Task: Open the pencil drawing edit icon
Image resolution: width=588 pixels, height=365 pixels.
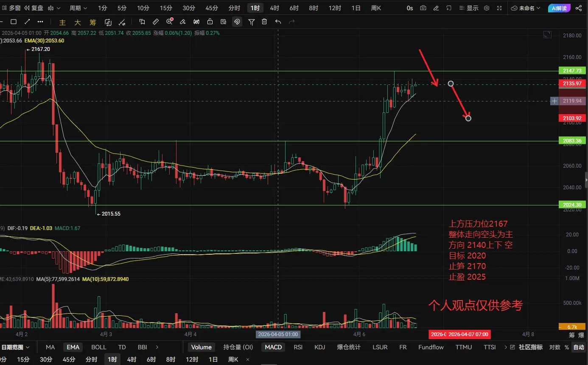Action: coord(436,8)
